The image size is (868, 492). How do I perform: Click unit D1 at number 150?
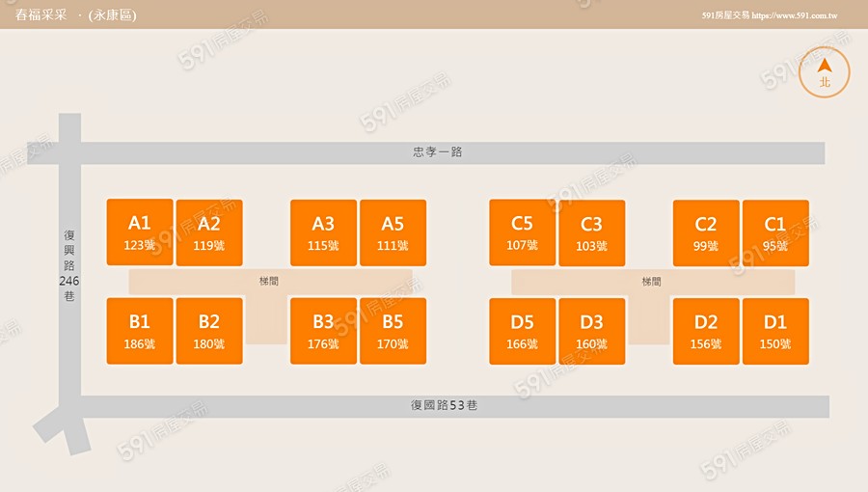click(x=775, y=331)
